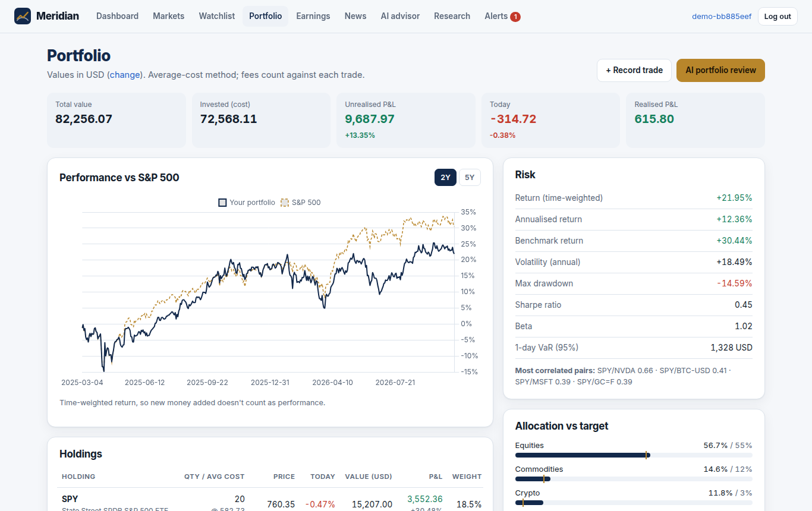
Task: Click Equities allocation bar
Action: point(634,455)
